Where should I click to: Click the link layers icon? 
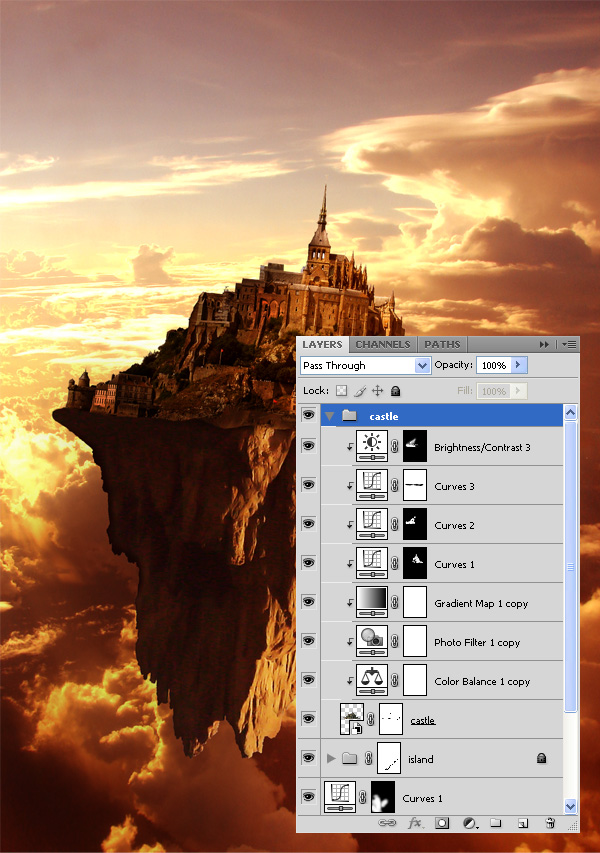pyautogui.click(x=387, y=823)
